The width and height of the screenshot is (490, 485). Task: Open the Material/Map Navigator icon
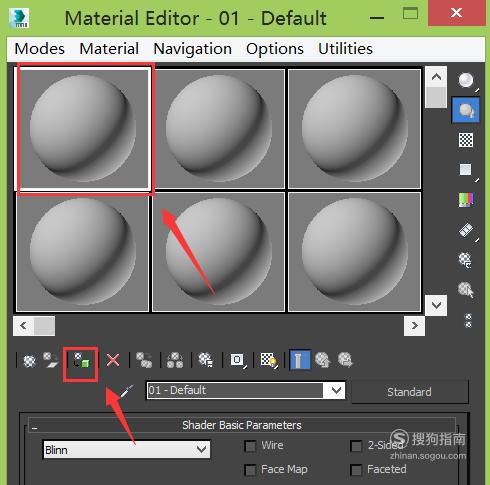(468, 321)
